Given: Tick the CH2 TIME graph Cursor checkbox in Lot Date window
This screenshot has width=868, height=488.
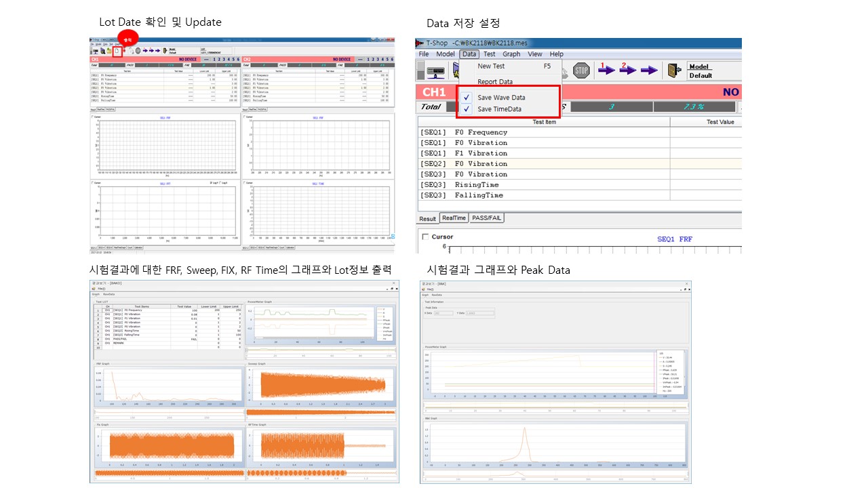Looking at the screenshot, I should click(x=244, y=182).
